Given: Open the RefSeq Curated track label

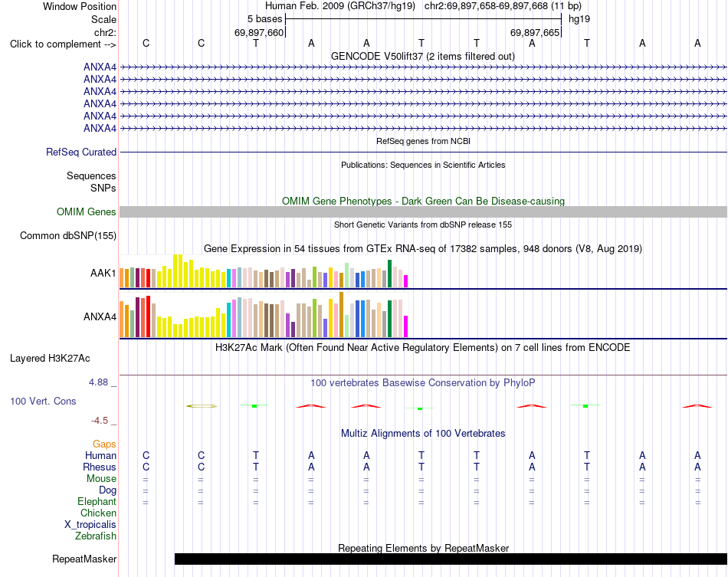Looking at the screenshot, I should 80,152.
